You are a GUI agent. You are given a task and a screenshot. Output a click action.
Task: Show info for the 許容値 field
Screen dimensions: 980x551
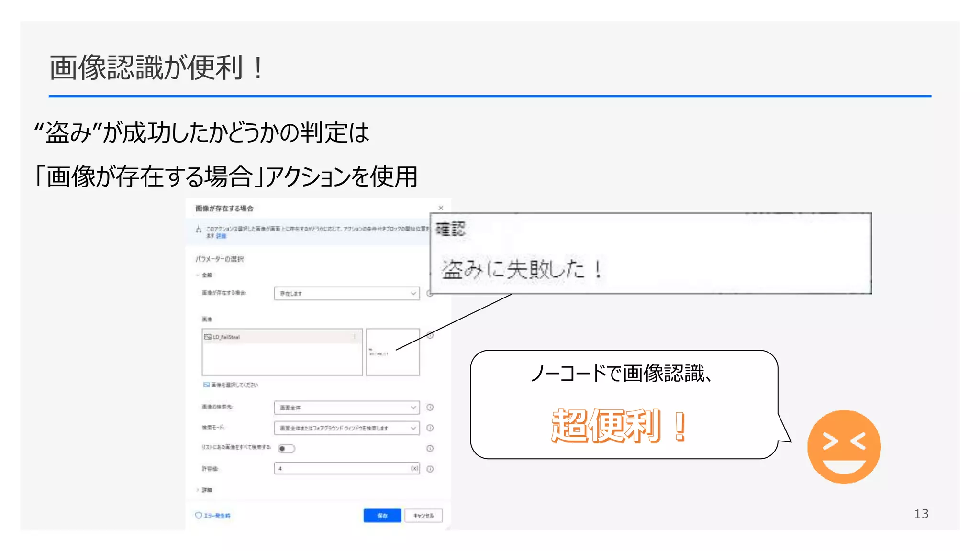click(x=430, y=469)
